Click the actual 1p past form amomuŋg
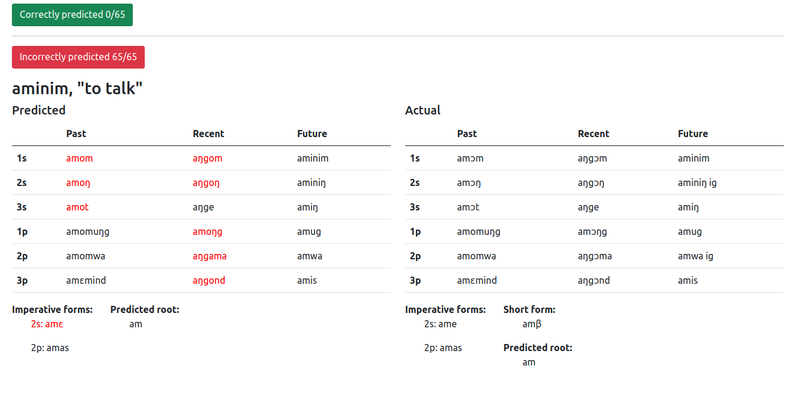This screenshot has width=803, height=400. (x=479, y=232)
